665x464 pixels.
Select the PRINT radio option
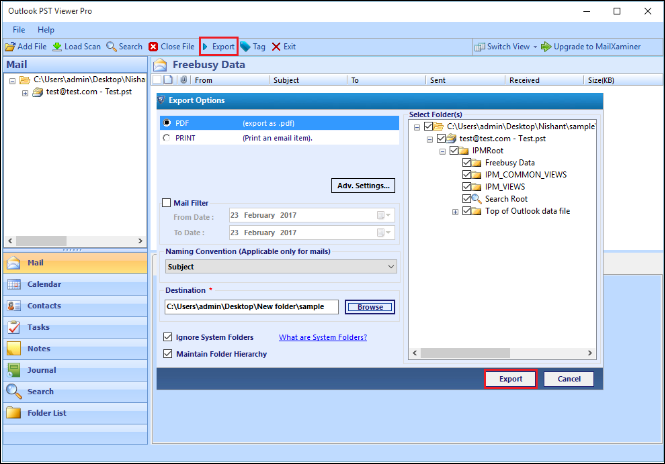[x=167, y=138]
